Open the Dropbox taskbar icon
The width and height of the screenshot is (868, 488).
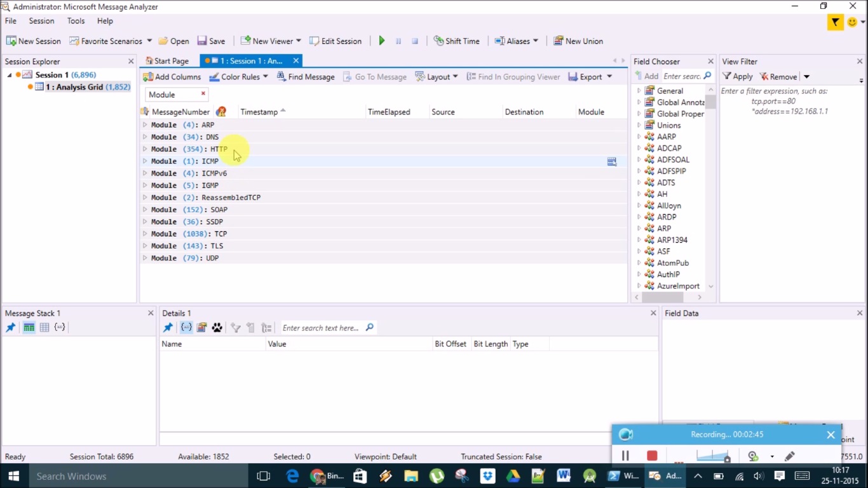[x=487, y=476]
